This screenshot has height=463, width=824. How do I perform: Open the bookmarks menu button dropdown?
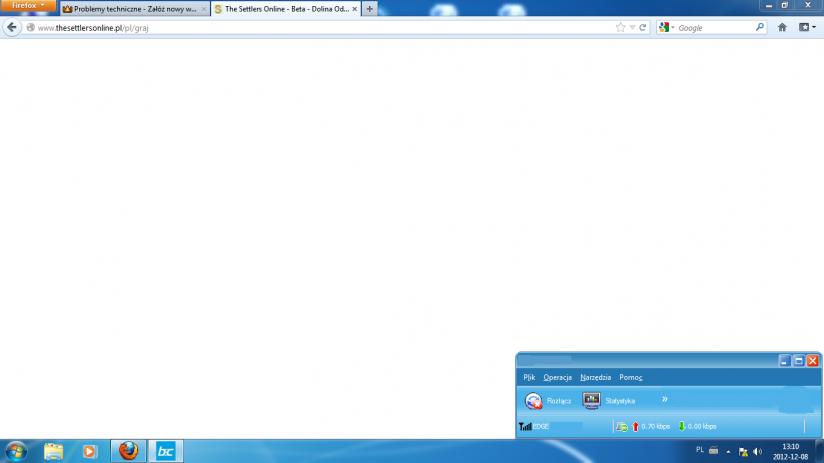[806, 27]
